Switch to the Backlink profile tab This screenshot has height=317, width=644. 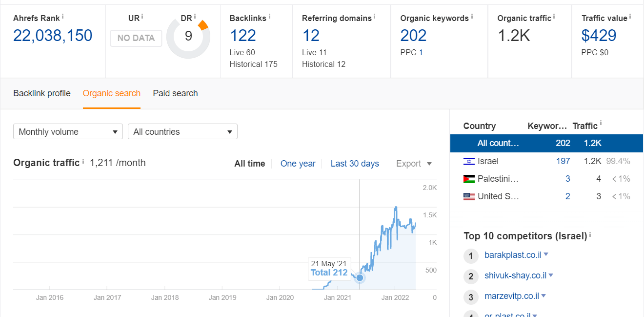[42, 93]
